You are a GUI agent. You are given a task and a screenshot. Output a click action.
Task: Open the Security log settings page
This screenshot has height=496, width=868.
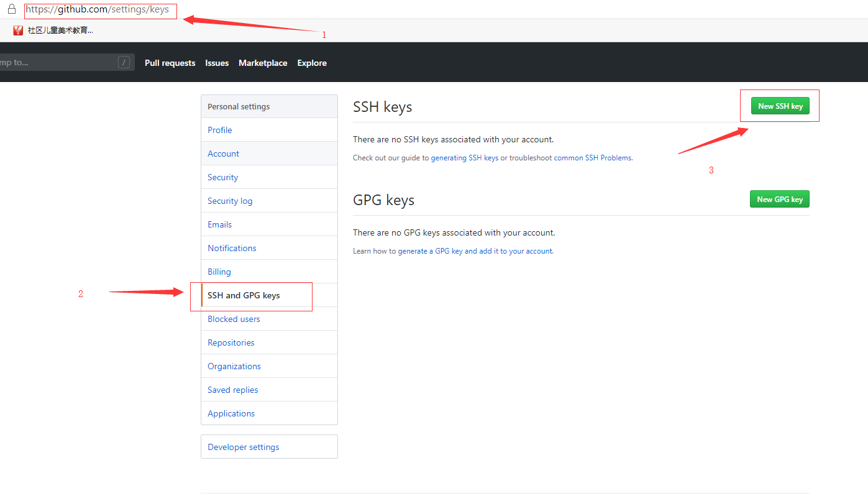[x=269, y=201]
